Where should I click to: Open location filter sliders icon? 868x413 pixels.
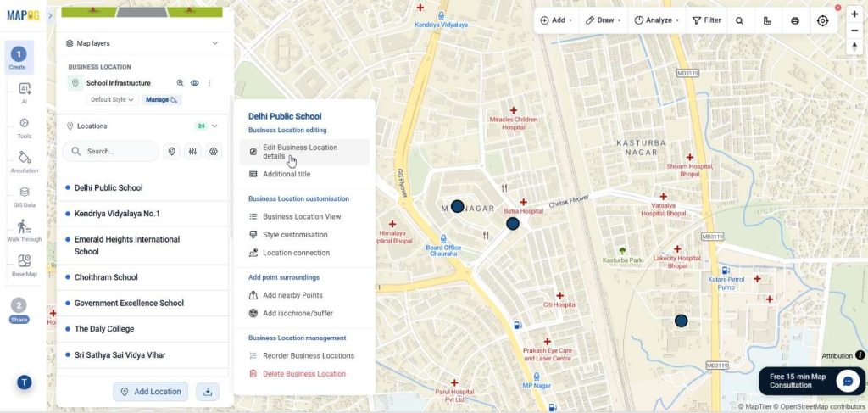coord(192,151)
